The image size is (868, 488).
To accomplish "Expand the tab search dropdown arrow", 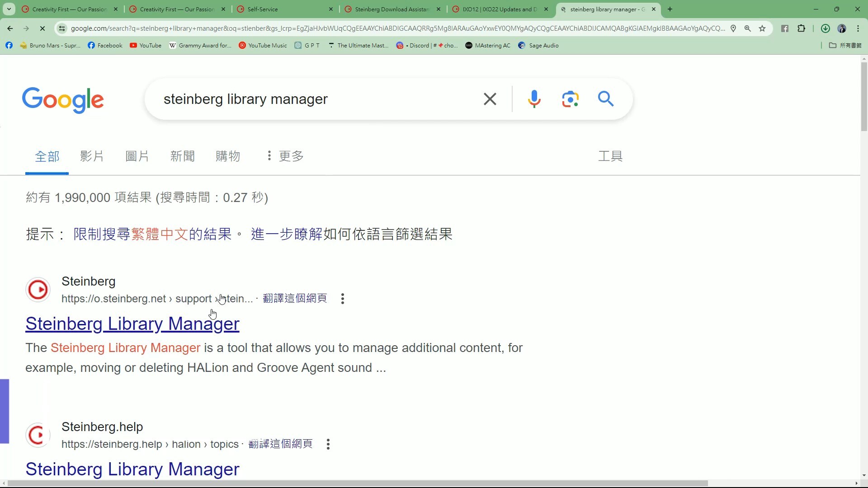I will 9,9.
